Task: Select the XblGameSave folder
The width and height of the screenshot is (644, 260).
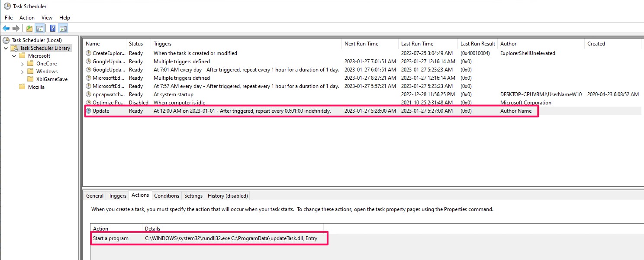Action: click(x=52, y=79)
